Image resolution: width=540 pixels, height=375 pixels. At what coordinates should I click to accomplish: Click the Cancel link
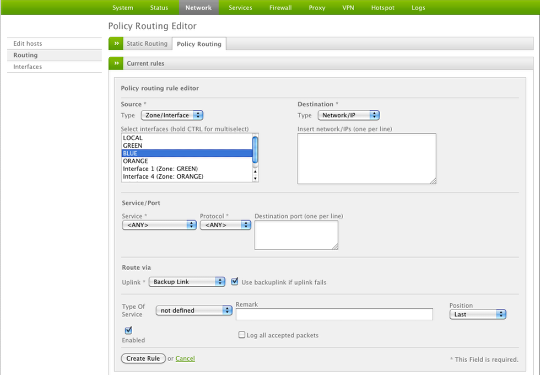[185, 358]
